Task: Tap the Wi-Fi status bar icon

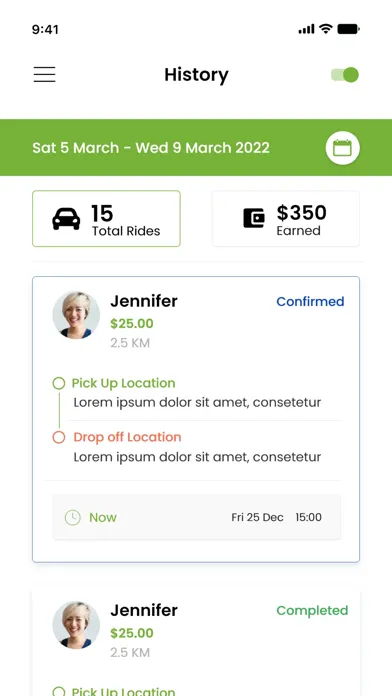Action: click(x=326, y=29)
